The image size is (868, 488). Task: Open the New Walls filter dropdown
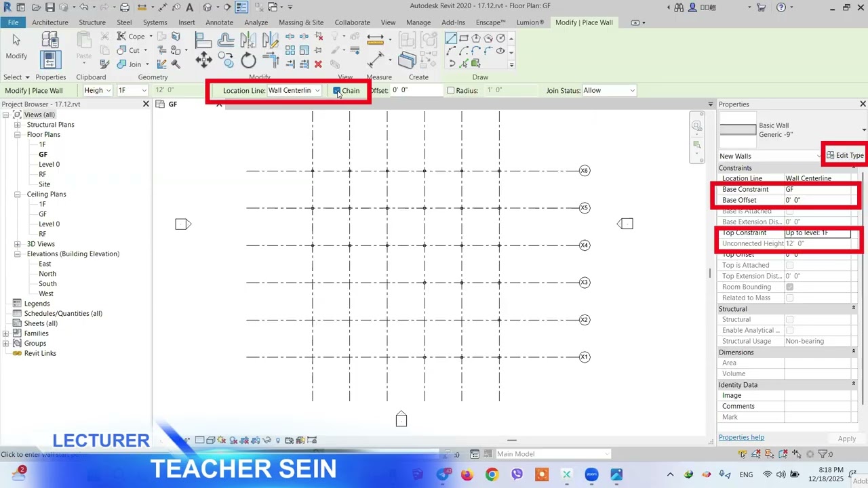coord(770,156)
